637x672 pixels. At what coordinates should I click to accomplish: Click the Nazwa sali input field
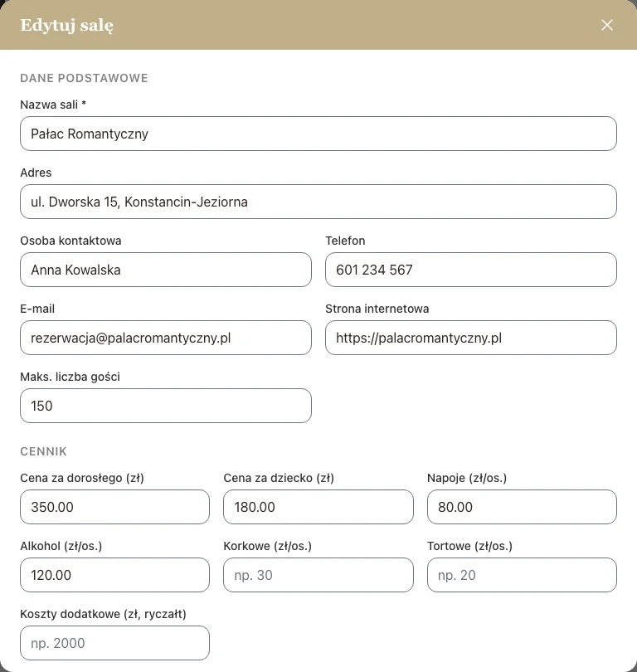318,134
